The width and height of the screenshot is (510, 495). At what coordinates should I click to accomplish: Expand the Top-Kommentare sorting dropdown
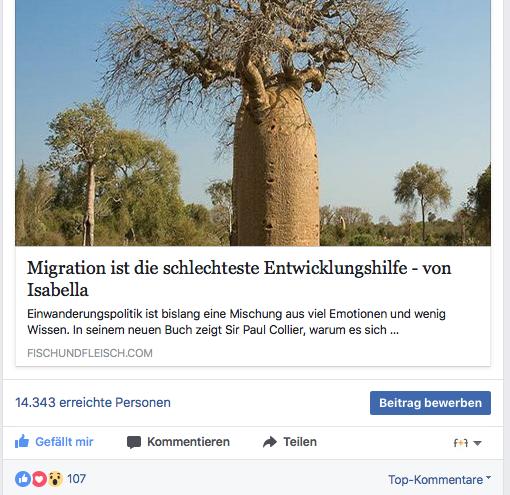pos(439,480)
